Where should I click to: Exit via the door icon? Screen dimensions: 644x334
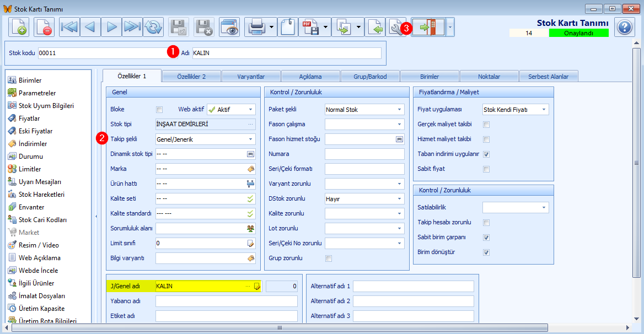point(428,27)
